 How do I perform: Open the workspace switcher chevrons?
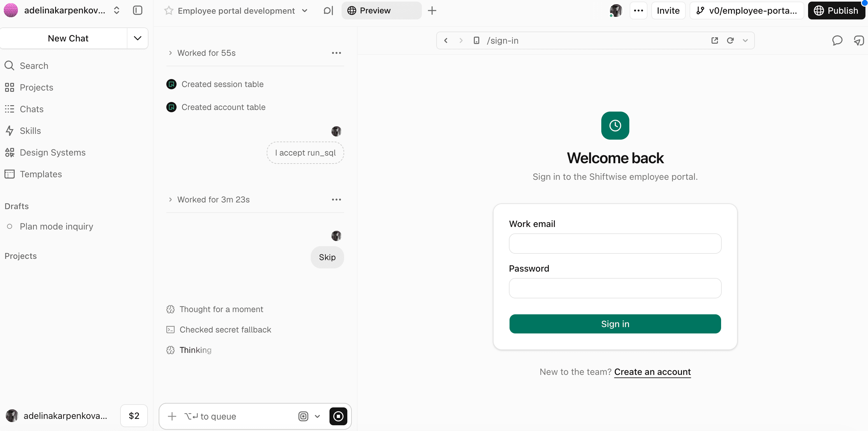[x=116, y=11]
